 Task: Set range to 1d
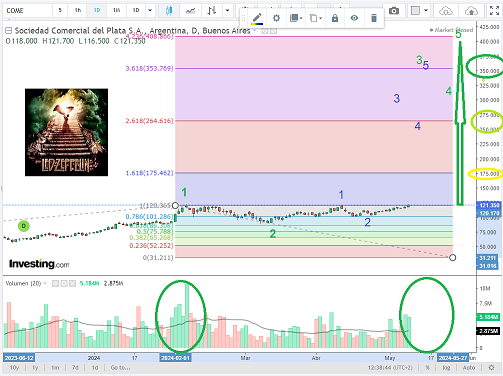(x=95, y=368)
